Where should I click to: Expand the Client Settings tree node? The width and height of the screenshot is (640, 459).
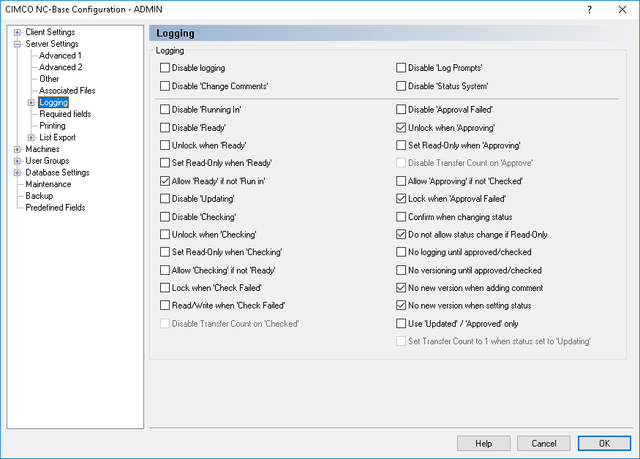[x=17, y=32]
